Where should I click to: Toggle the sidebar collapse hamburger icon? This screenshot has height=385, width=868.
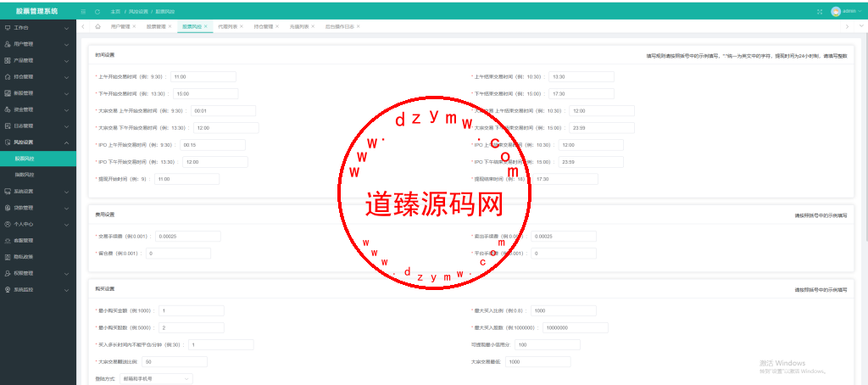pos(83,12)
